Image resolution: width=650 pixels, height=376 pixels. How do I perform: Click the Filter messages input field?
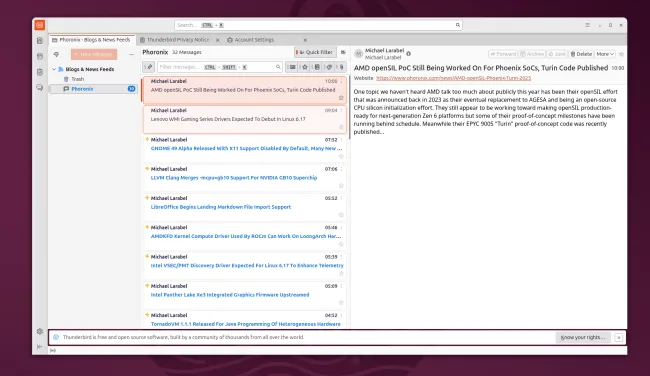220,67
